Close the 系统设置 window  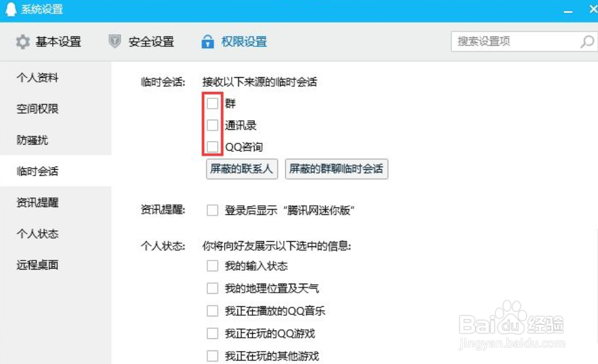coord(593,9)
